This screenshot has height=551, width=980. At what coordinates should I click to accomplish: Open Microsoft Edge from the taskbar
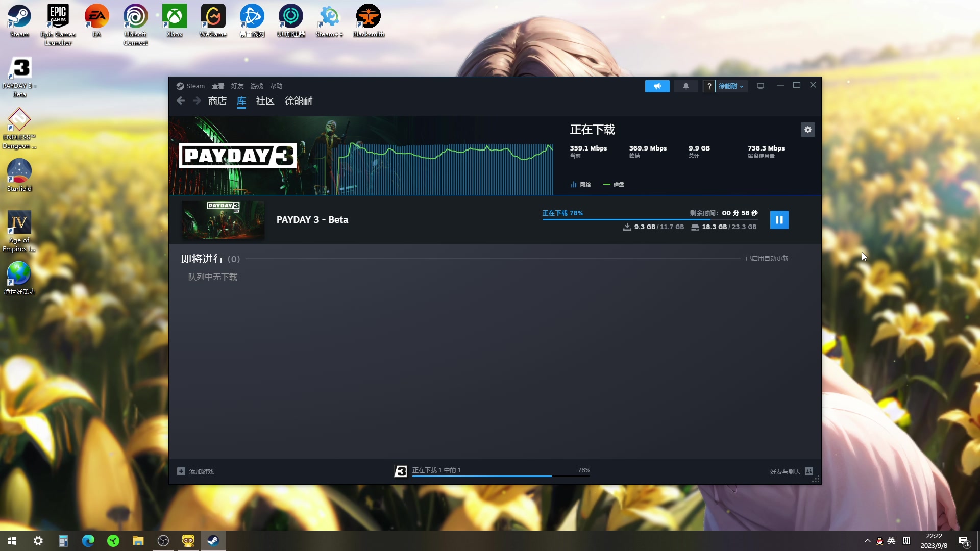[88, 541]
